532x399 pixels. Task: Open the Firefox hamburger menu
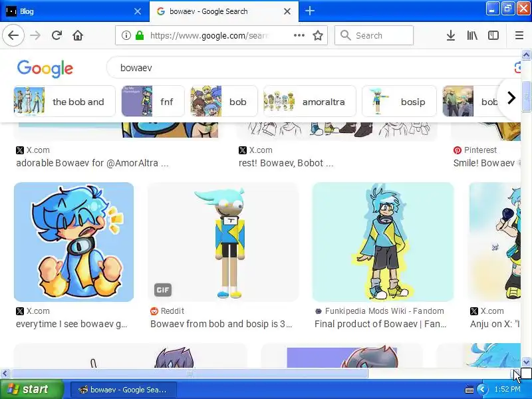519,35
